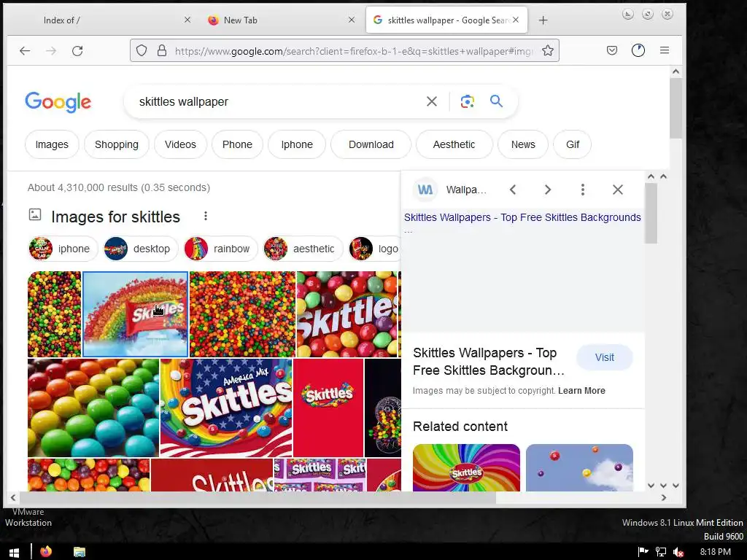Screen dimensions: 747x560
Task: Click the taskbar clock showing 8:18 PM
Action: tap(715, 552)
